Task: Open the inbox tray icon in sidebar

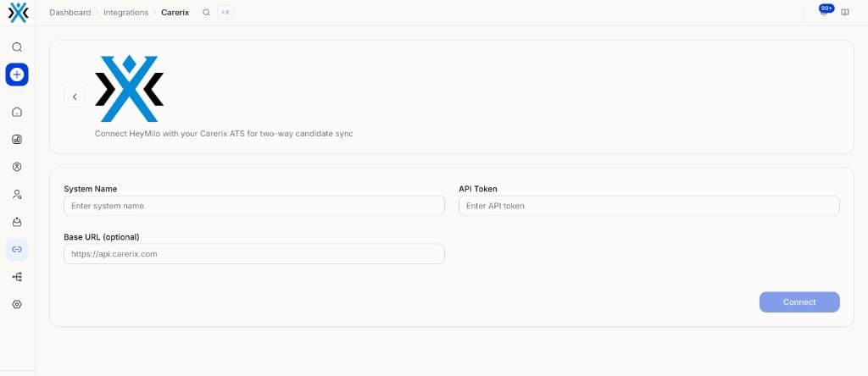Action: (17, 222)
